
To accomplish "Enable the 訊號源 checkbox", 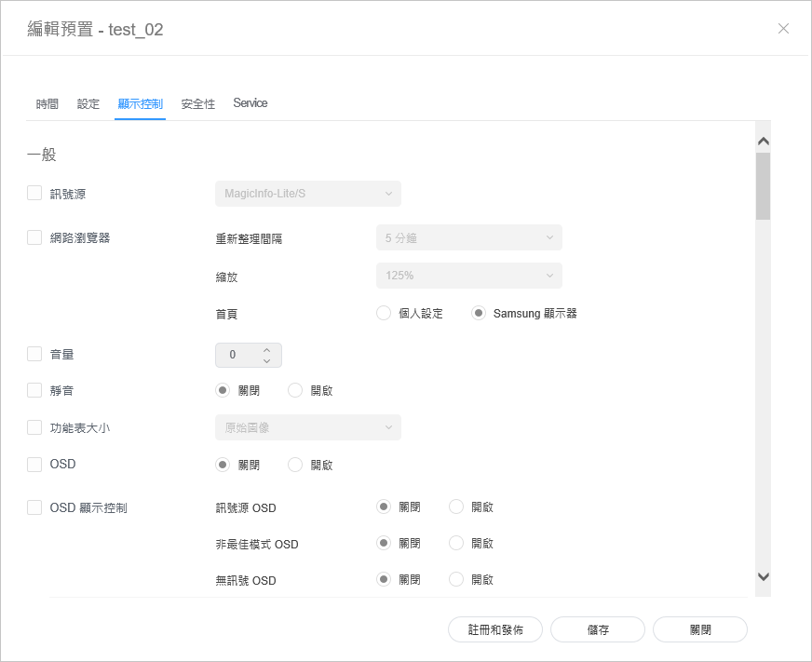I will point(34,194).
